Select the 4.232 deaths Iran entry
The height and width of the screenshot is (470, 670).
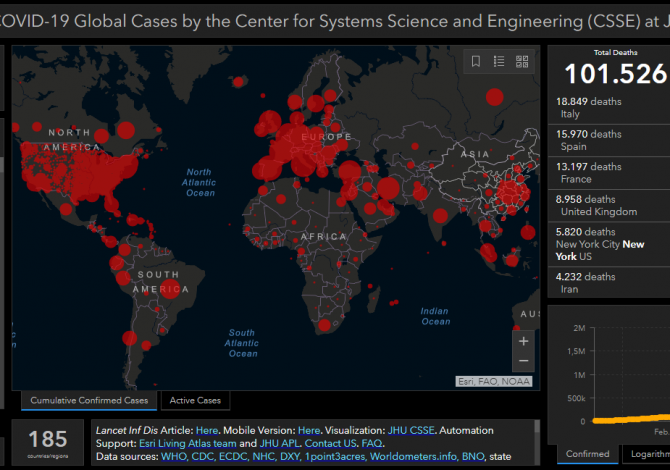609,282
